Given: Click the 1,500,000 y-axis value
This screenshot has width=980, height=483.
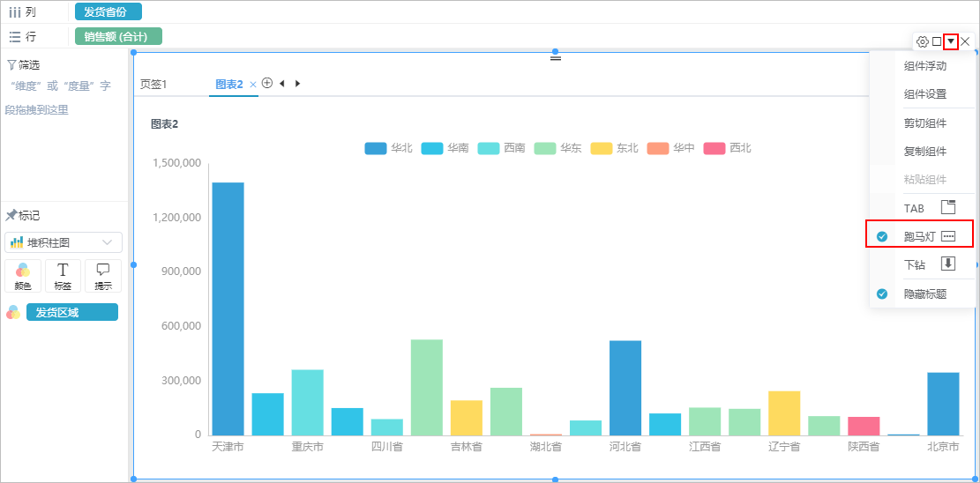Looking at the screenshot, I should pos(177,163).
